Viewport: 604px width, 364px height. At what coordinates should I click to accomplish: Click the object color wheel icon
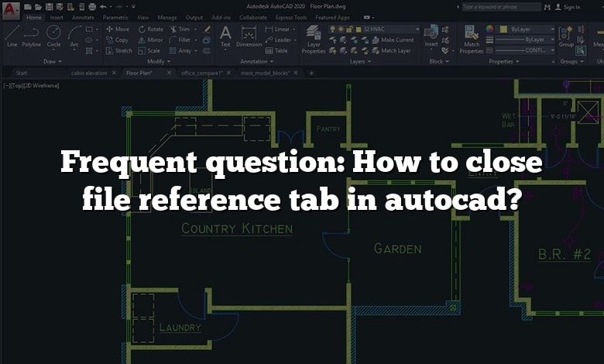pos(489,29)
